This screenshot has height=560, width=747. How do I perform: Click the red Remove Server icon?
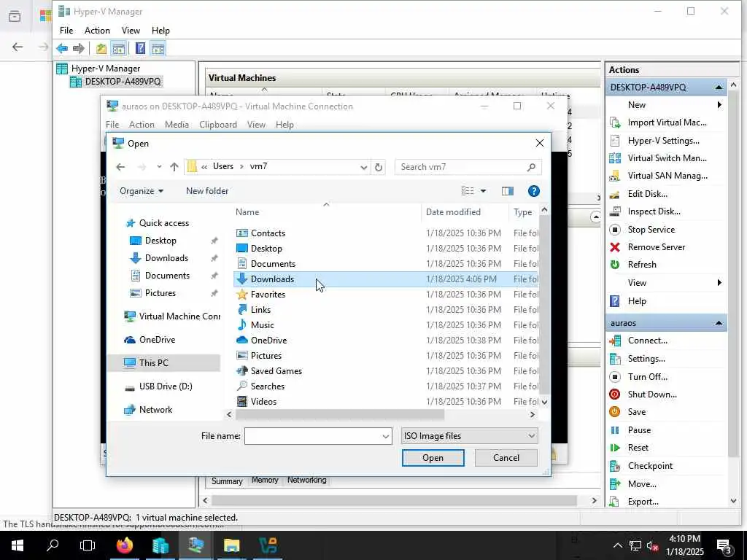pos(615,247)
